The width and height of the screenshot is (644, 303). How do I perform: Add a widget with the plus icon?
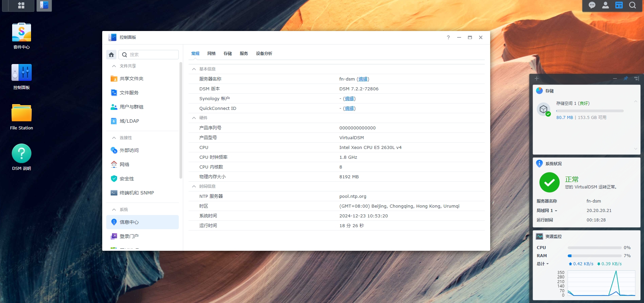point(537,79)
